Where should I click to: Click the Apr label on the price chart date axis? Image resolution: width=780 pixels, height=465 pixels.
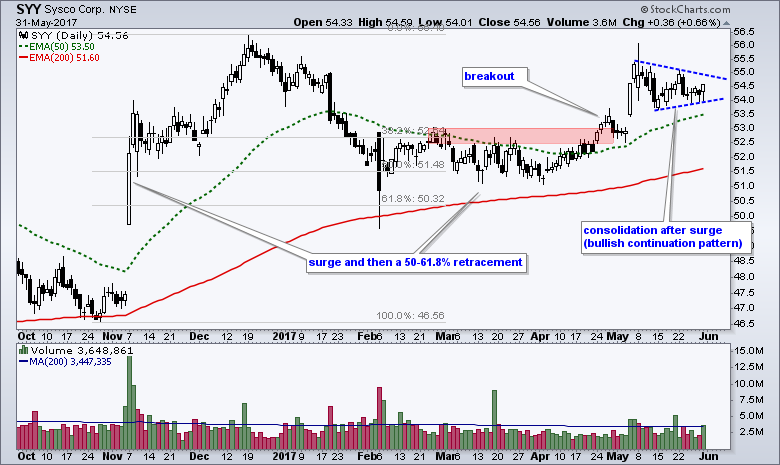coord(540,336)
